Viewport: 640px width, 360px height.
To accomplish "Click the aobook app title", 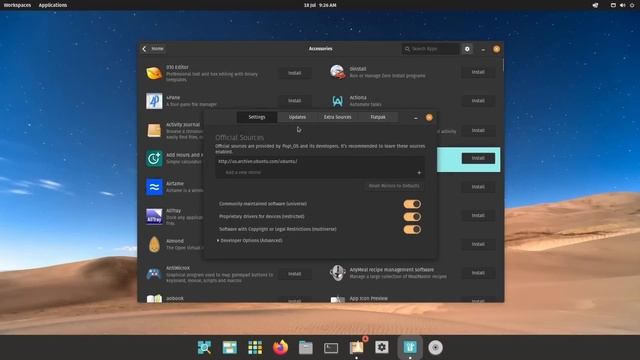I will [175, 298].
